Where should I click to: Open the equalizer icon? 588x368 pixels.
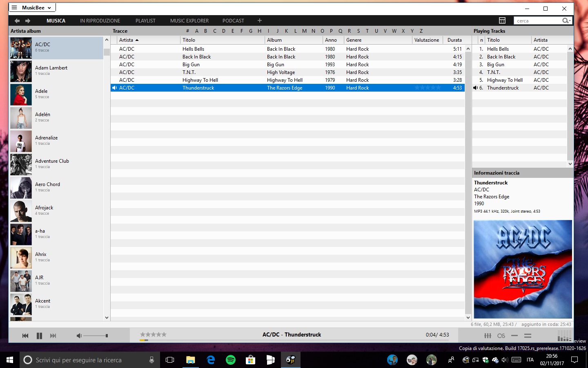click(488, 336)
